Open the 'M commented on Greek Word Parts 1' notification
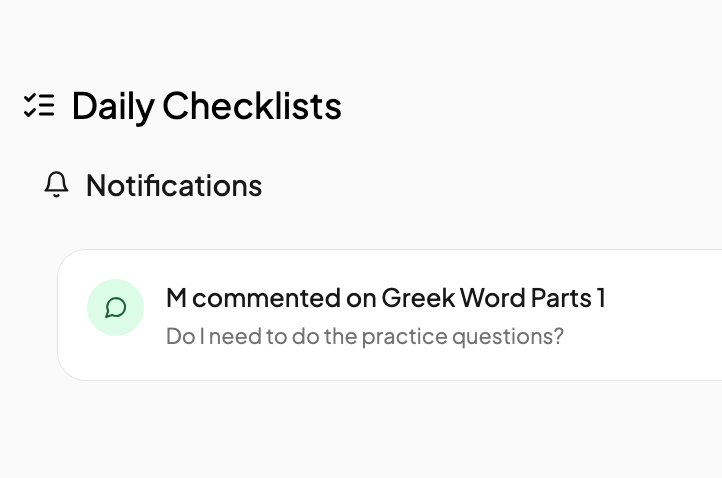The image size is (722, 478). [385, 298]
